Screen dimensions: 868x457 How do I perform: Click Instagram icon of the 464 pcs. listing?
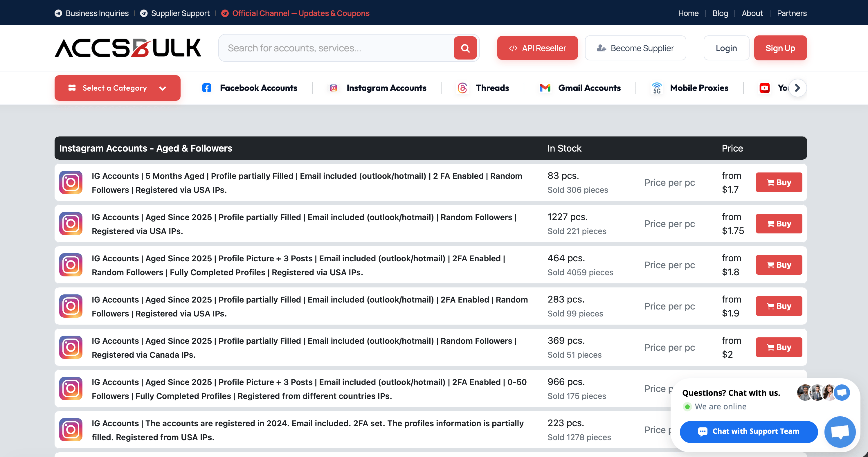coord(71,265)
